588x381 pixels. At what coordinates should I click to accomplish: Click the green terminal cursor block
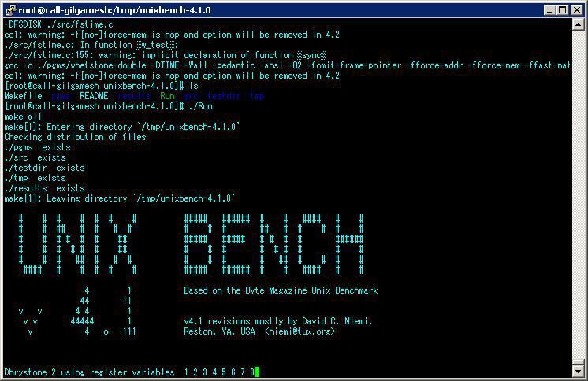pyautogui.click(x=257, y=372)
